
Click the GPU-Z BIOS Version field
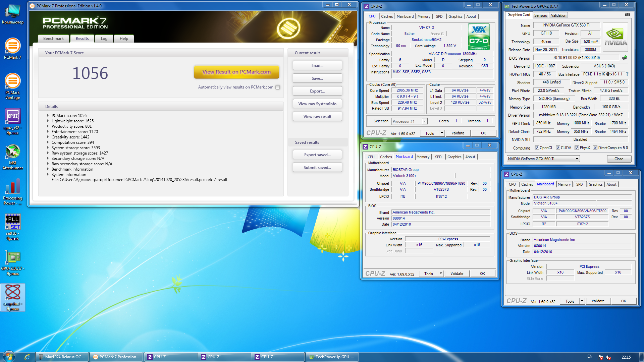[576, 58]
